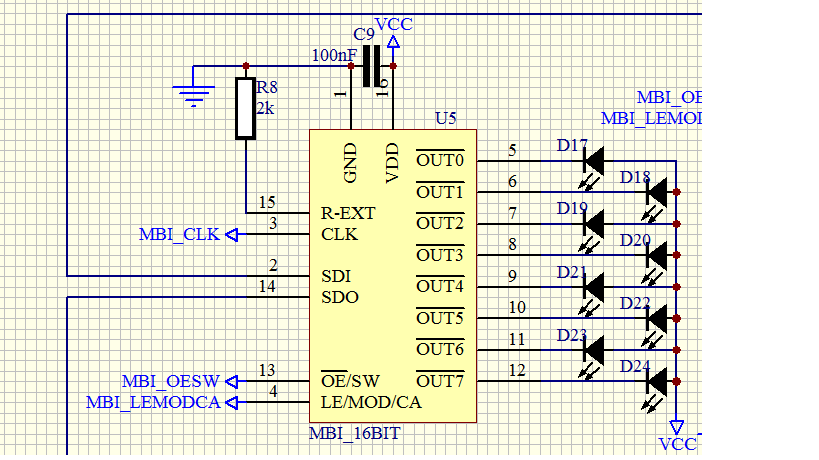Click the 2k resistor value
819x460 pixels.
click(x=265, y=108)
